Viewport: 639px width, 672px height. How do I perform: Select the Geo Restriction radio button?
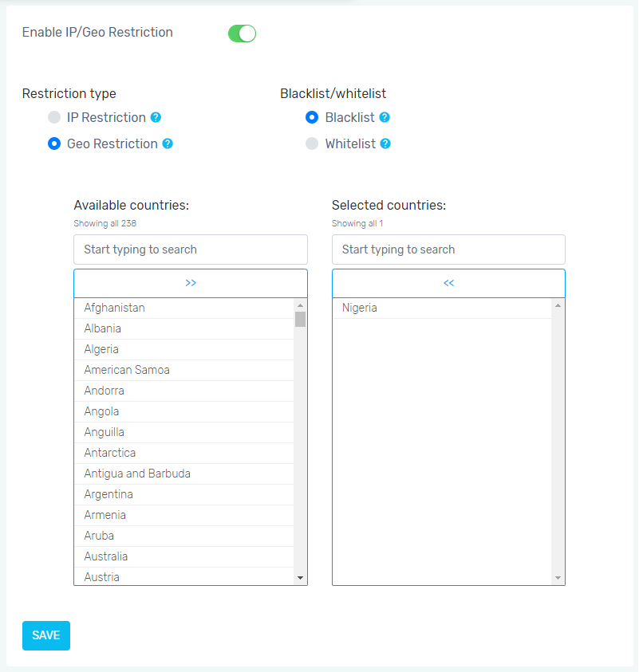pyautogui.click(x=54, y=143)
